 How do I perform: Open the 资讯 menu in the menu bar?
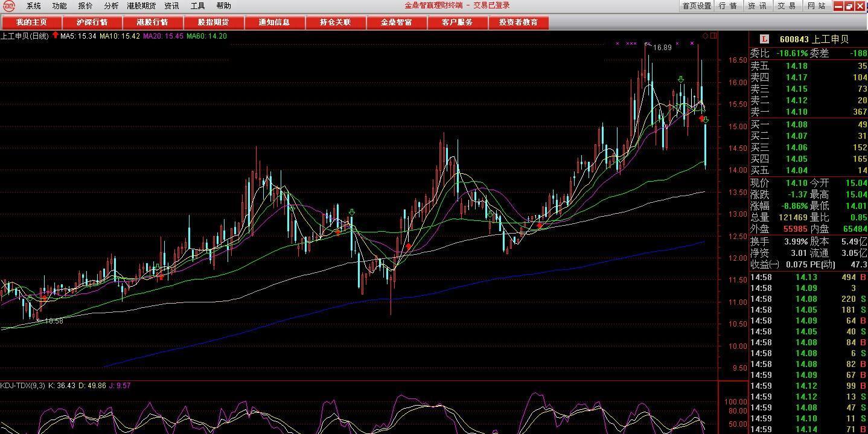click(171, 6)
